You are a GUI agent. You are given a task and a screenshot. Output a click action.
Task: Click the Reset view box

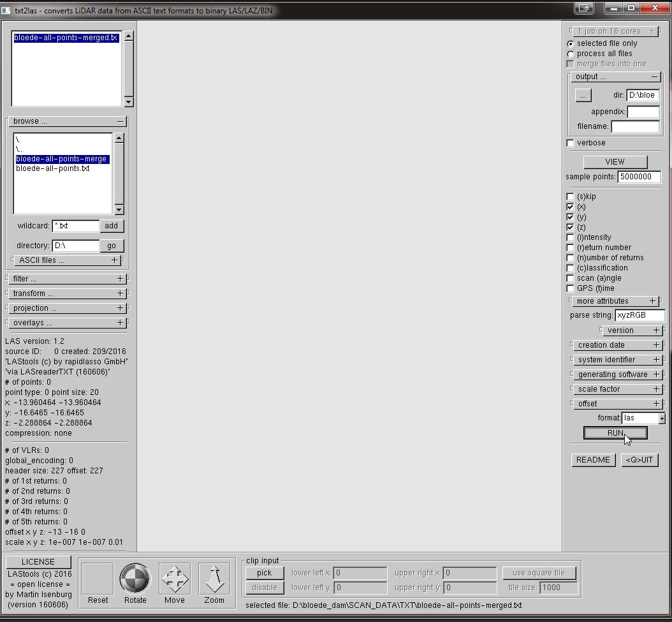98,578
